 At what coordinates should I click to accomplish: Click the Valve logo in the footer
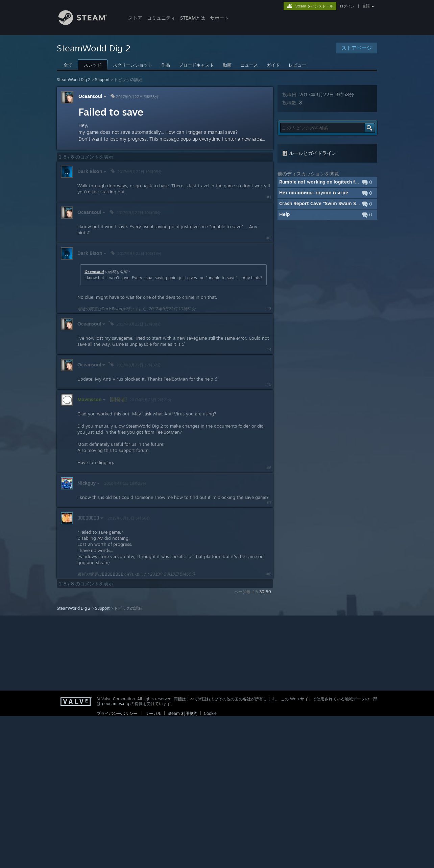pos(76,702)
